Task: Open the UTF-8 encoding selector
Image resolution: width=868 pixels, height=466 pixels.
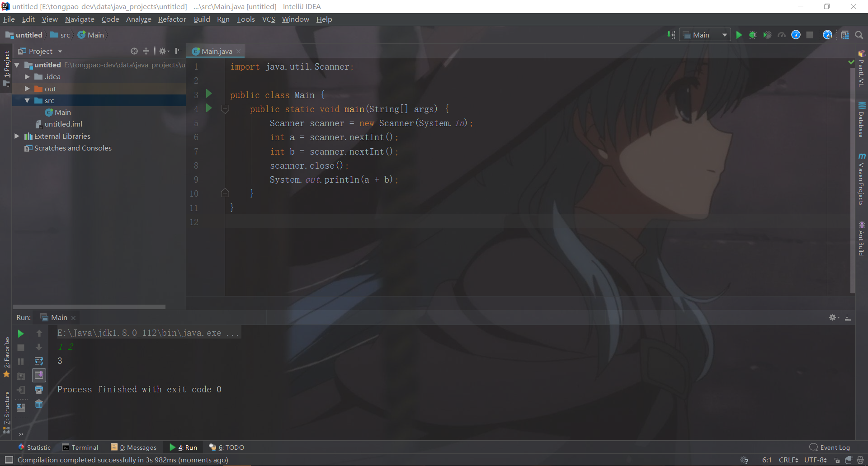Action: pos(815,460)
